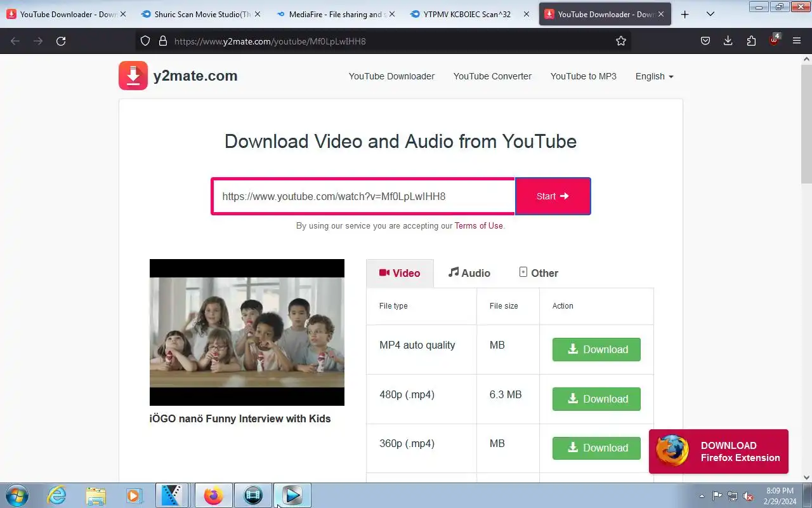The height and width of the screenshot is (508, 812).
Task: Open the list all tabs dropdown
Action: click(710, 14)
